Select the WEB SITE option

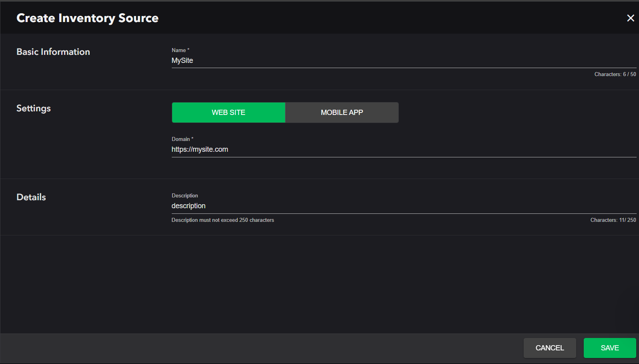(229, 113)
